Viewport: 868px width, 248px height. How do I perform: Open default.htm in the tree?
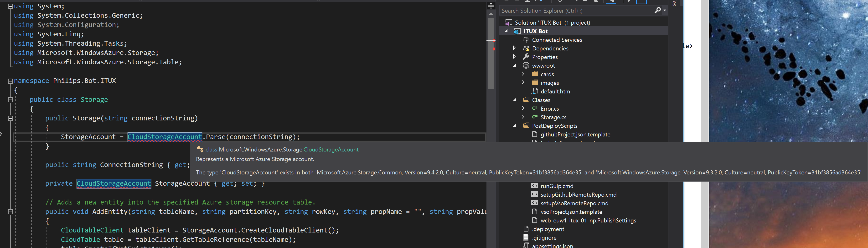555,92
